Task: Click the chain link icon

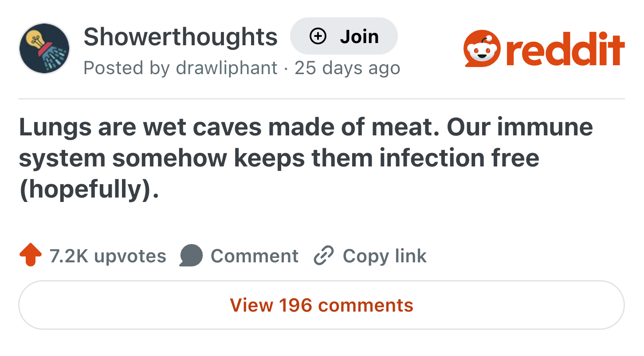Action: coord(323,256)
